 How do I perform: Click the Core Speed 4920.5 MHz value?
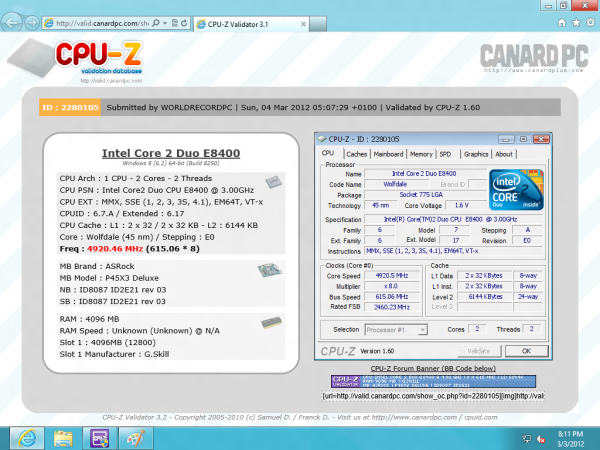pos(392,276)
